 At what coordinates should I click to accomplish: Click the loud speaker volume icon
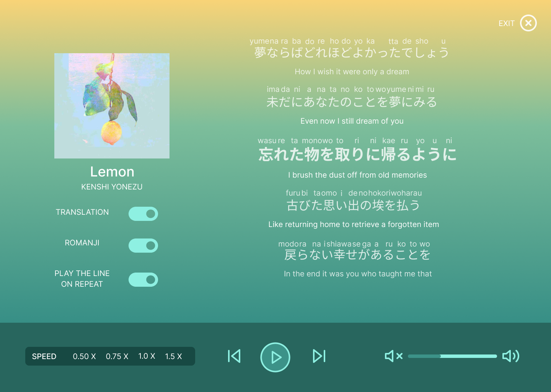point(511,356)
